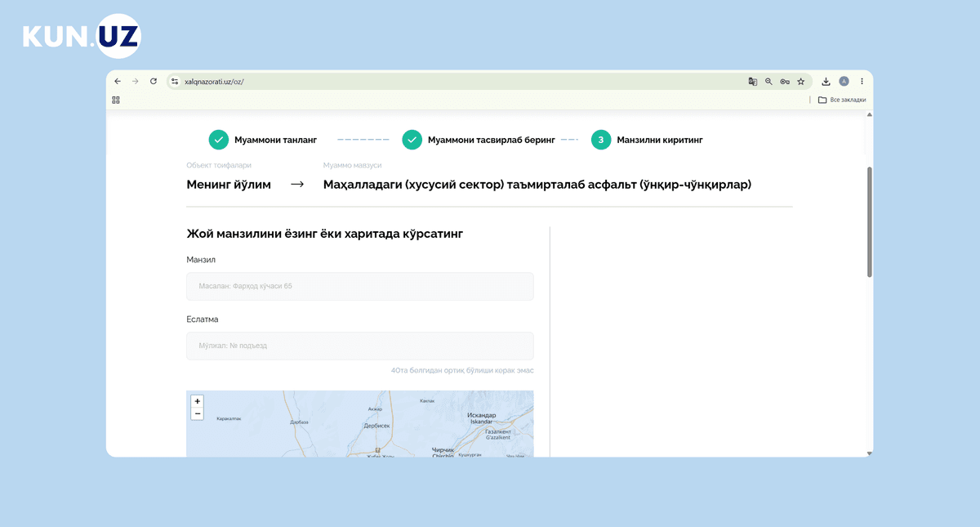This screenshot has width=980, height=527.
Task: Click 'Искандар' on the map
Action: (481, 415)
